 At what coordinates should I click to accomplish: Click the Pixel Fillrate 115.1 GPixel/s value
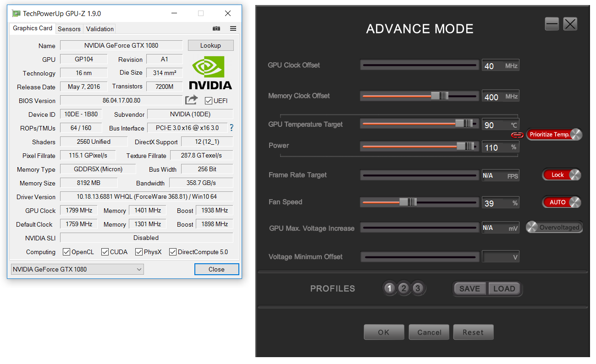tap(88, 155)
